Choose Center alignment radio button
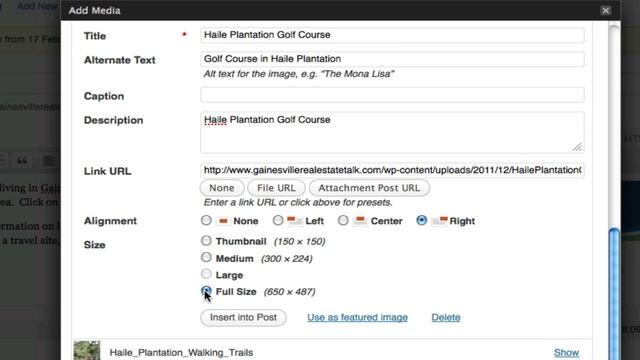This screenshot has width=640, height=360. tap(343, 221)
